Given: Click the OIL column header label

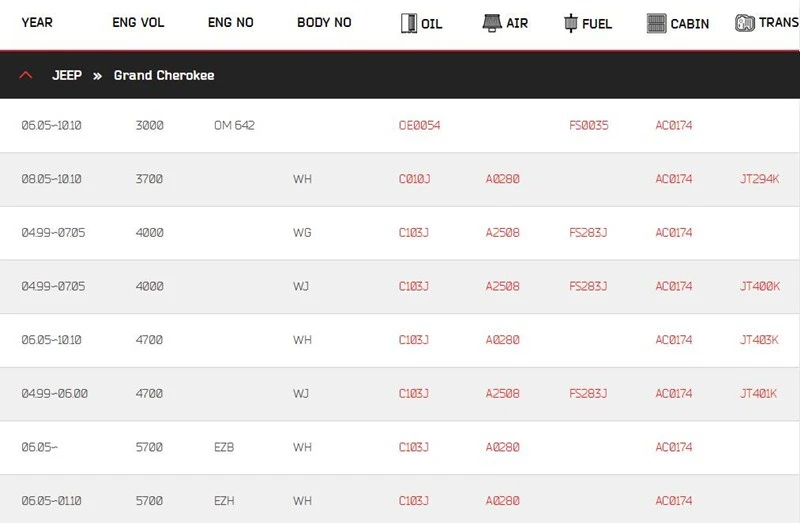Looking at the screenshot, I should tap(432, 24).
